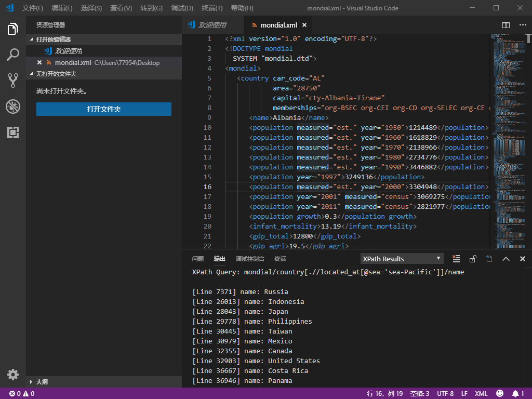Click the 打开文件夹 button

[104, 109]
